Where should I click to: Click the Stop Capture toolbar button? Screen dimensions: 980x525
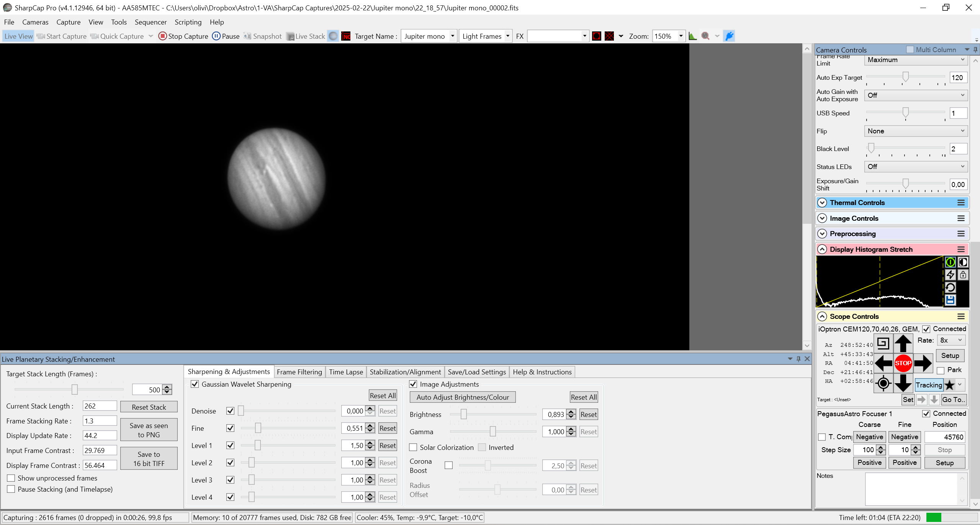point(183,36)
